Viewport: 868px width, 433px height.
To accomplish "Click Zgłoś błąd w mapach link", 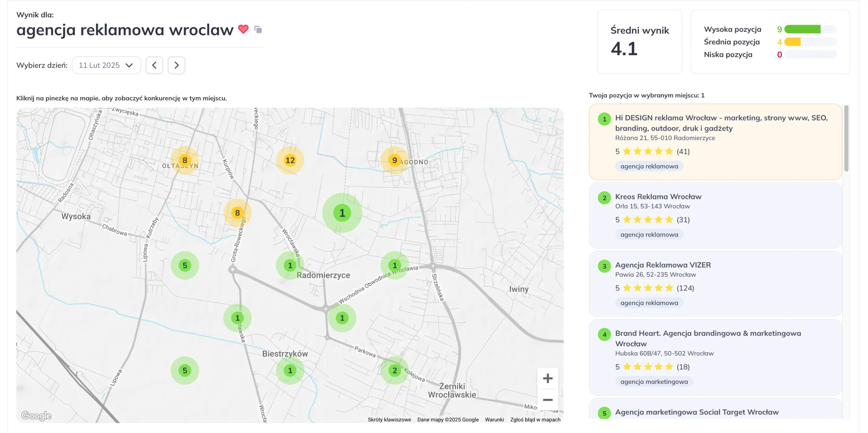I will [x=535, y=419].
